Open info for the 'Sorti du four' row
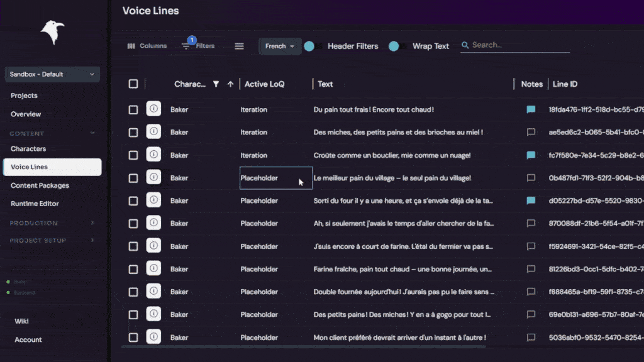Image resolution: width=644 pixels, height=362 pixels. [x=153, y=200]
